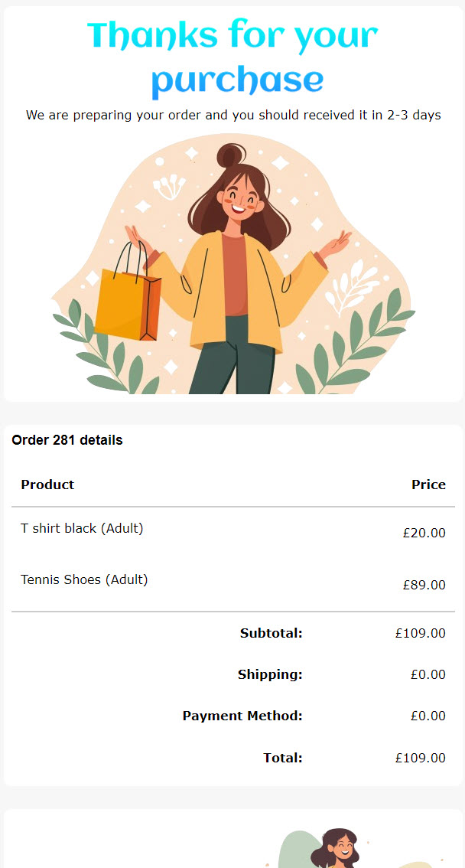Click the shopping woman illustration
The image size is (465, 868).
pos(232,263)
